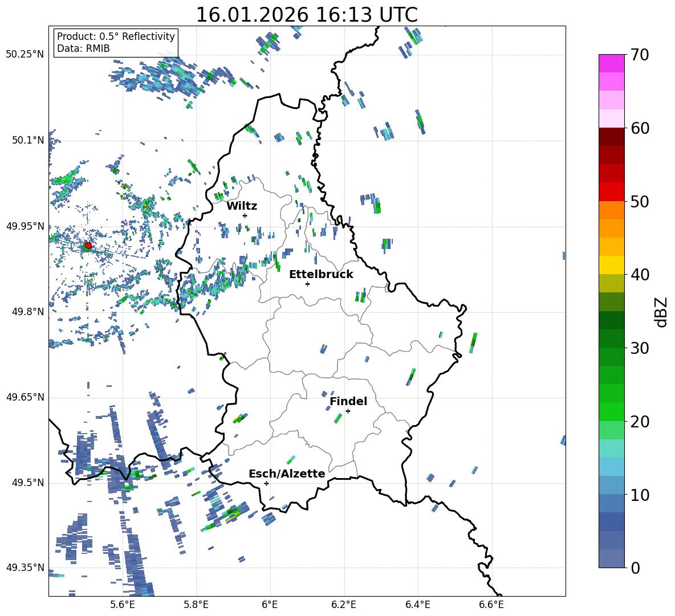
Task: Select the Findel city label
Action: (348, 401)
